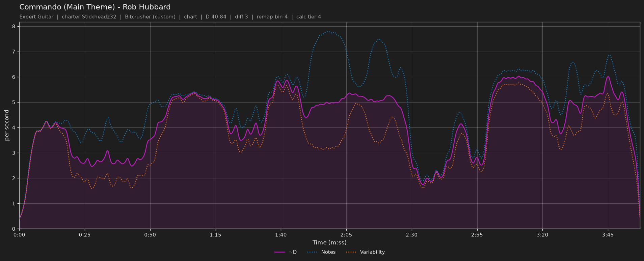Click the blue dotted swatch beside 'Notes'
Image resolution: width=644 pixels, height=261 pixels.
tap(313, 252)
